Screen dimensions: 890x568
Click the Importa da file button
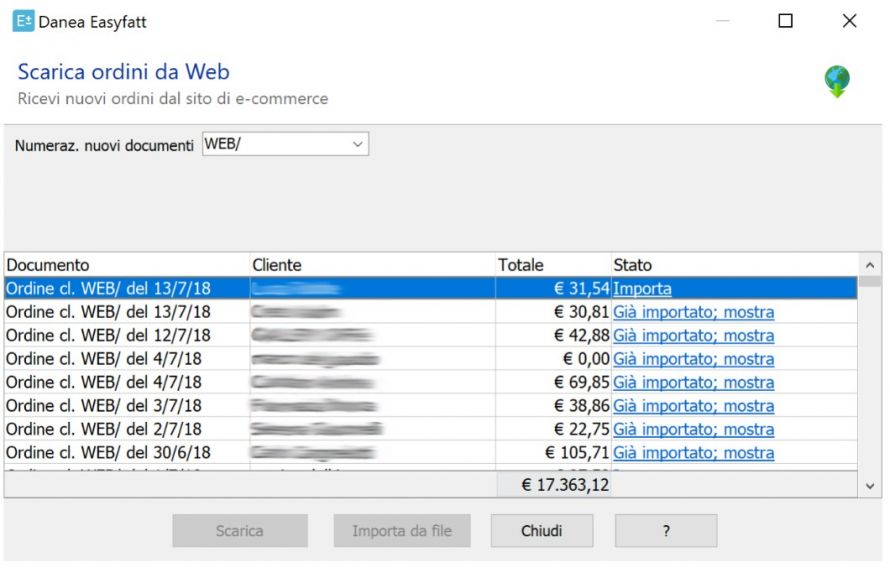(x=401, y=531)
